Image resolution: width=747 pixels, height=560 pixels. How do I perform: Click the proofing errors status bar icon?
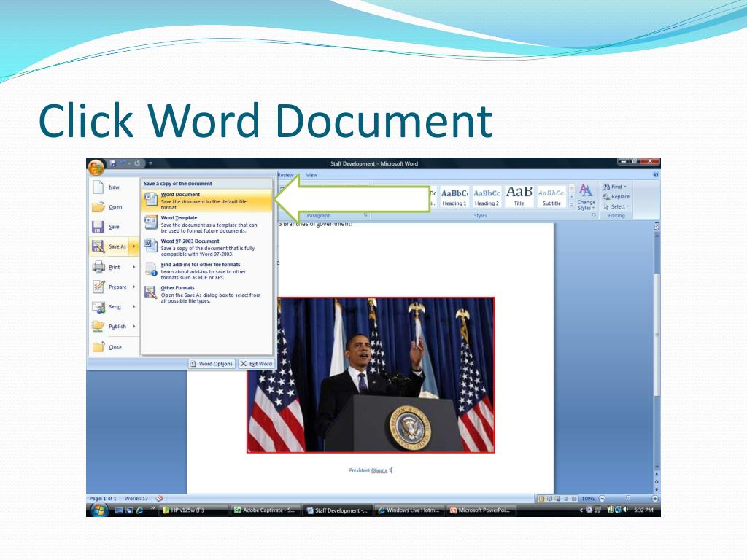pyautogui.click(x=159, y=499)
